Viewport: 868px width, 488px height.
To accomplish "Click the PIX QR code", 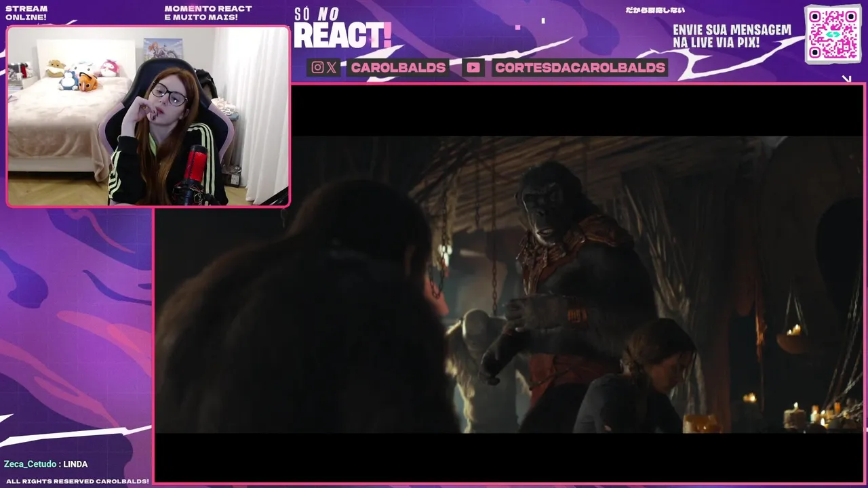I will coord(833,34).
